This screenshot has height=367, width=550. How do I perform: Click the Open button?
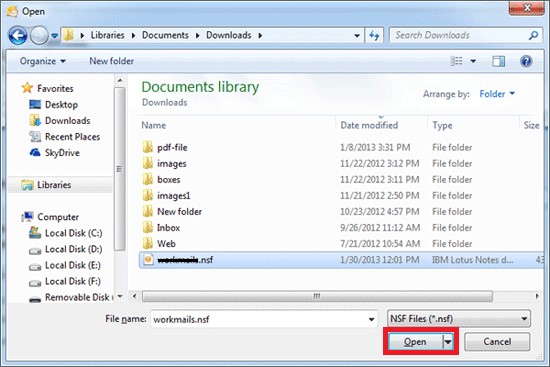point(415,342)
